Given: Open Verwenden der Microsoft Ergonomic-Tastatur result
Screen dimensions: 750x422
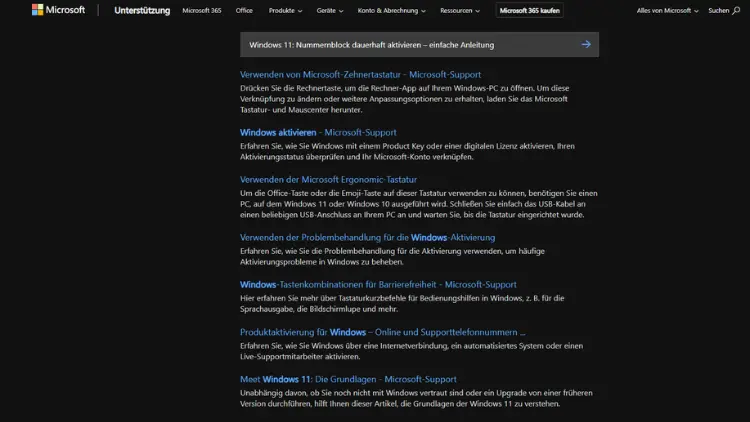Looking at the screenshot, I should click(x=329, y=179).
